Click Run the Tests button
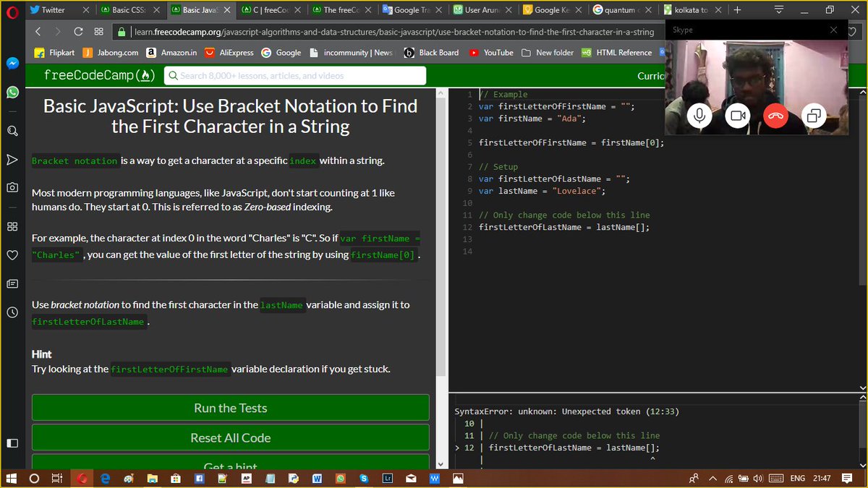 (x=230, y=408)
